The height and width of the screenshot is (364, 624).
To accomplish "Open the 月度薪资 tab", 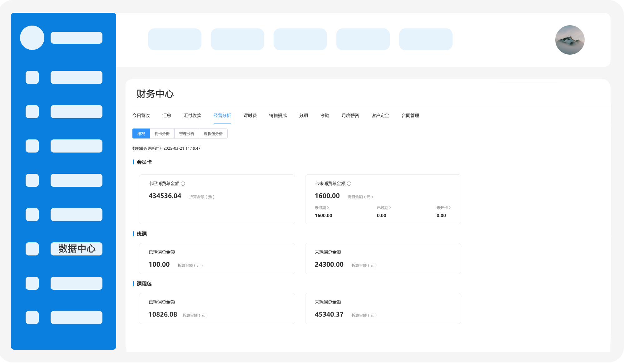I will pos(350,116).
